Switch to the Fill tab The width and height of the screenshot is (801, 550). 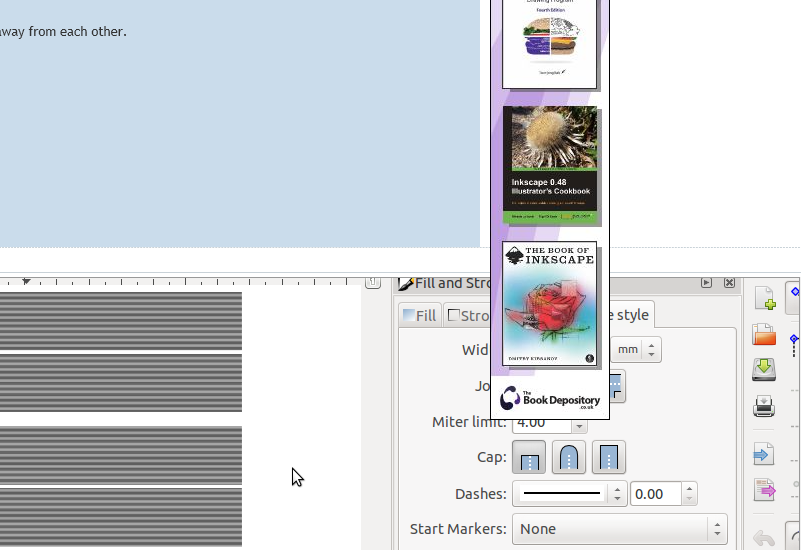coord(420,315)
